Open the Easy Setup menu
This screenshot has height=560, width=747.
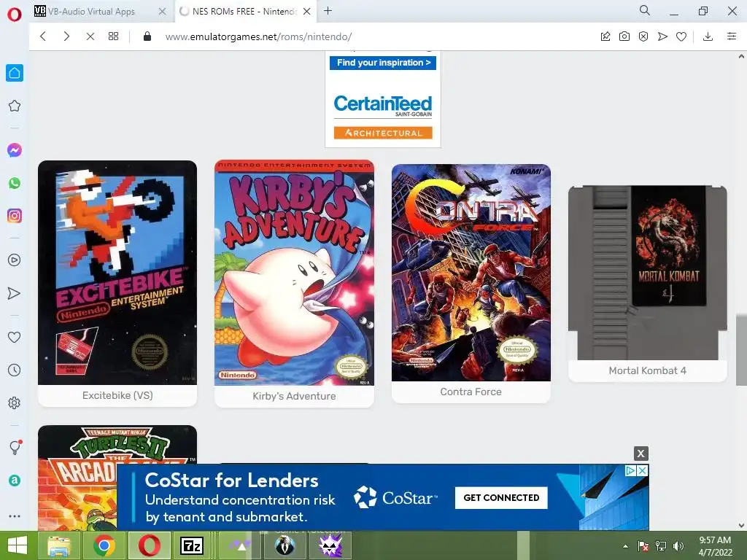pos(732,36)
